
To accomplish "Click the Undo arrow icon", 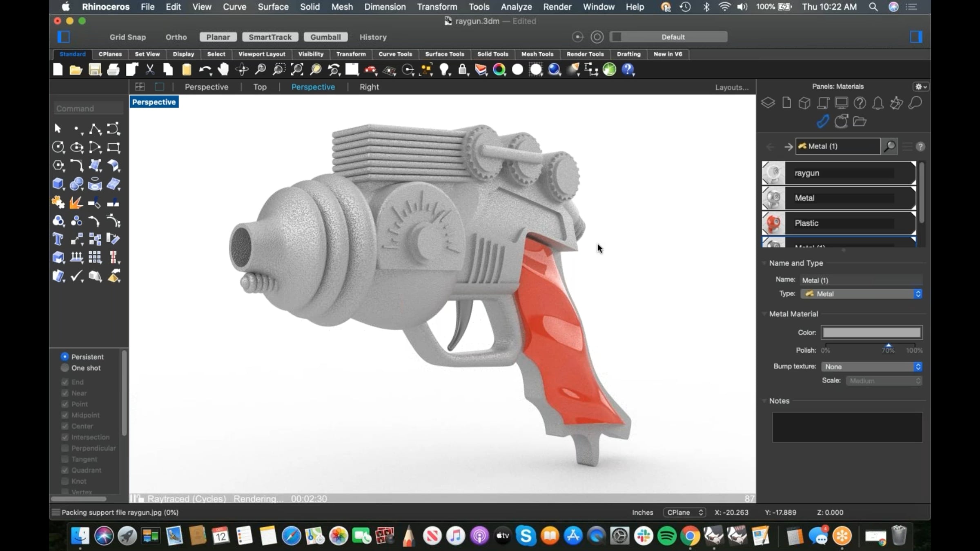I will [x=205, y=70].
